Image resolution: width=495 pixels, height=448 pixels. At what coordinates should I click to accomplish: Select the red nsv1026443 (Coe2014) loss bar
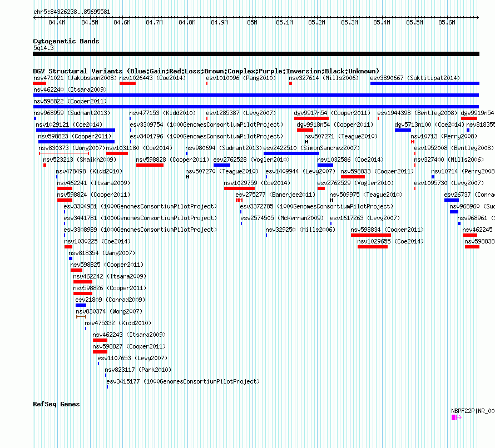tap(127, 83)
